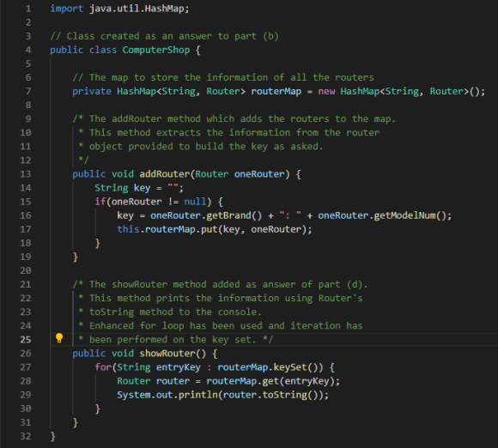The height and width of the screenshot is (448, 498).
Task: Click the routerMap field declaration name
Action: 276,92
